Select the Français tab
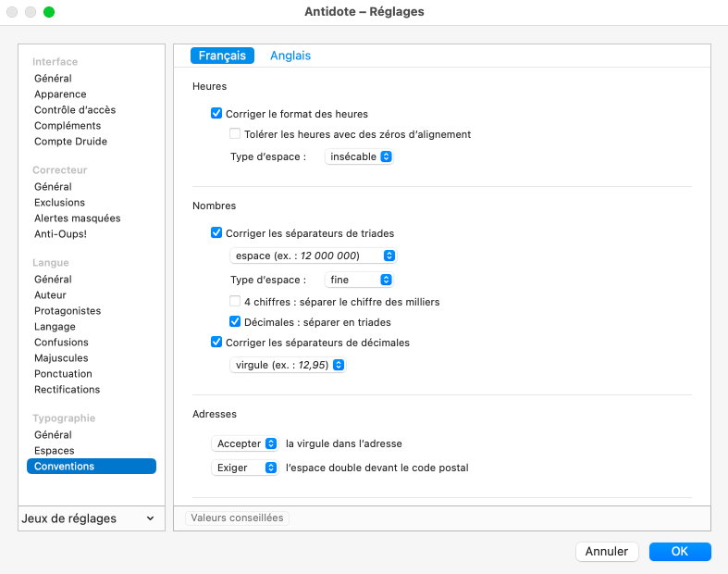The height and width of the screenshot is (574, 728). (222, 56)
